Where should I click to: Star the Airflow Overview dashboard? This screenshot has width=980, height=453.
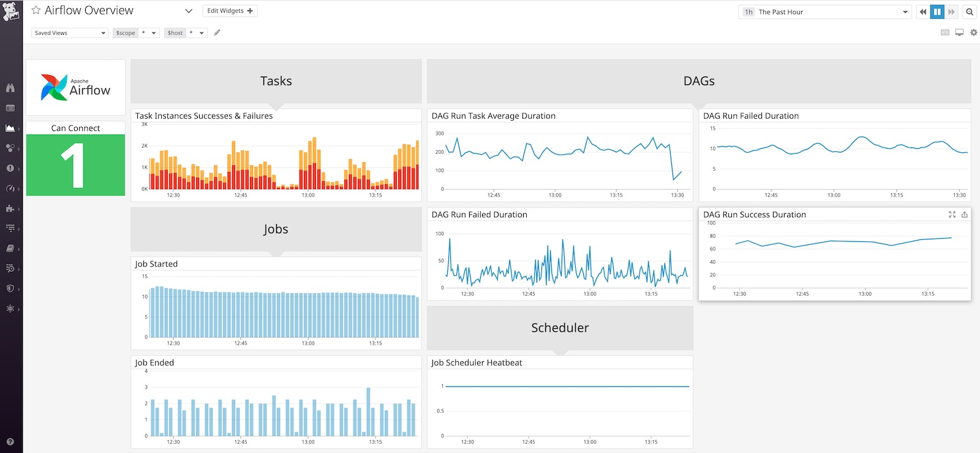click(x=36, y=10)
